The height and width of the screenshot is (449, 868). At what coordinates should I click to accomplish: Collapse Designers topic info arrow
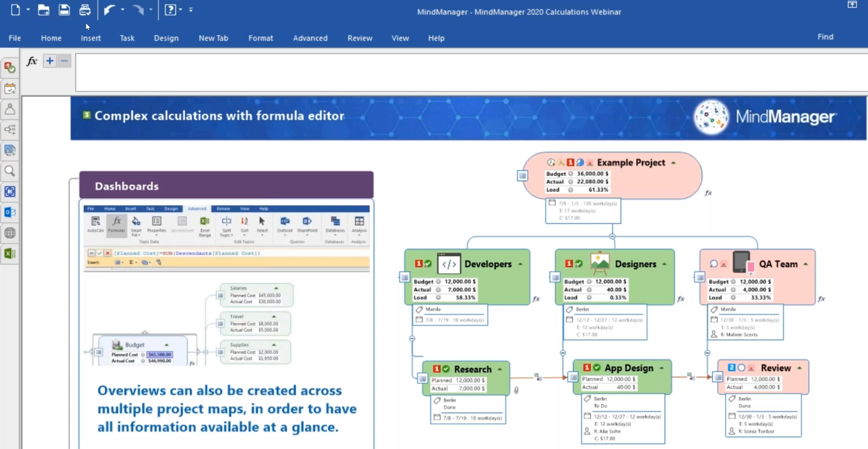pos(665,264)
